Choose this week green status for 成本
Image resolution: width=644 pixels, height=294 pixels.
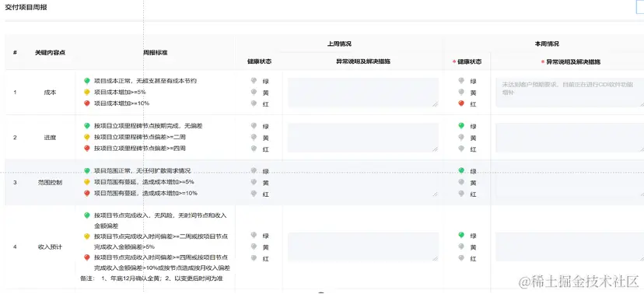point(461,81)
